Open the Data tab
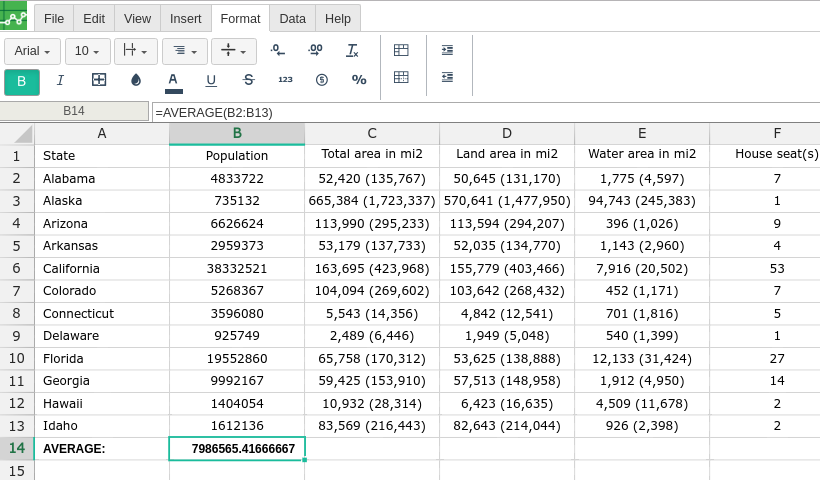 pos(292,18)
